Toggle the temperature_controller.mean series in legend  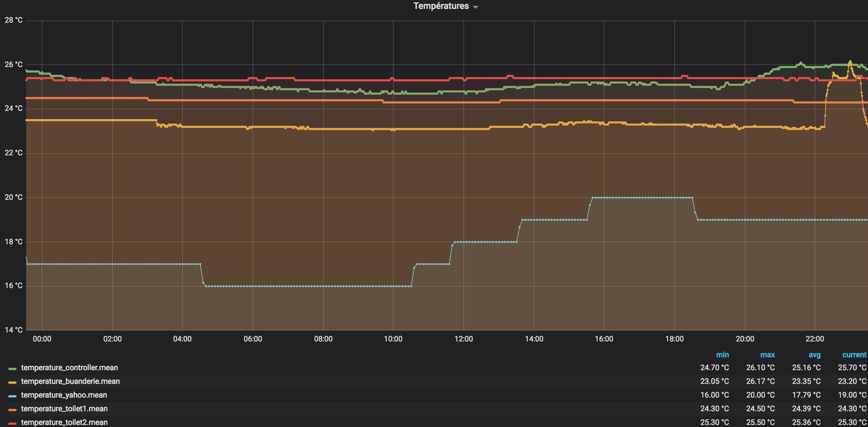69,367
